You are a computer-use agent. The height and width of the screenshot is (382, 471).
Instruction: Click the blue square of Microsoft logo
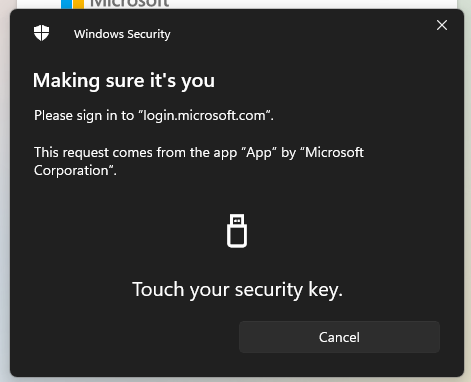point(66,4)
